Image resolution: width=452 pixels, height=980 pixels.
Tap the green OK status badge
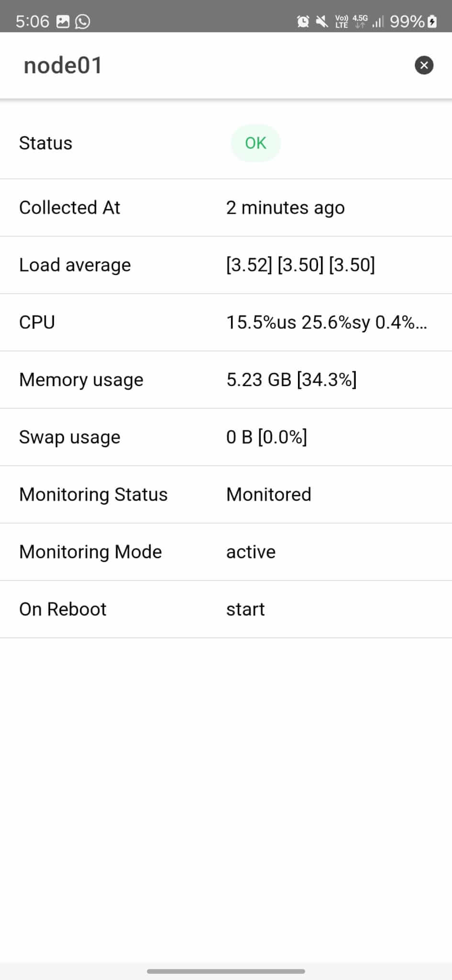(256, 143)
